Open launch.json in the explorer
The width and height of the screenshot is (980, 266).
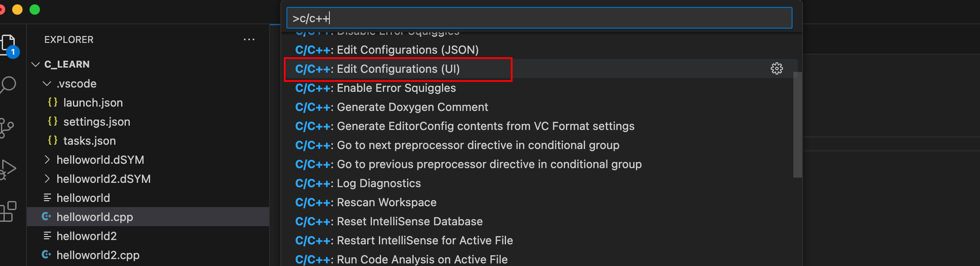93,103
